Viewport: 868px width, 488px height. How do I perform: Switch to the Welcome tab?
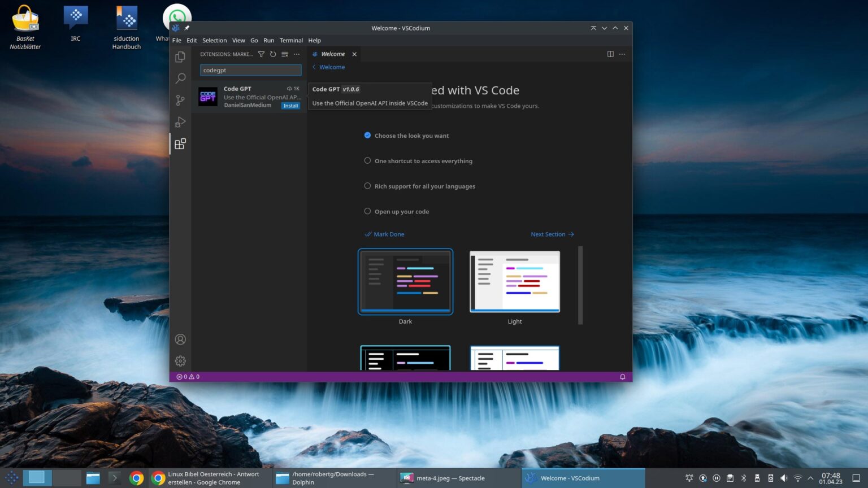point(333,54)
